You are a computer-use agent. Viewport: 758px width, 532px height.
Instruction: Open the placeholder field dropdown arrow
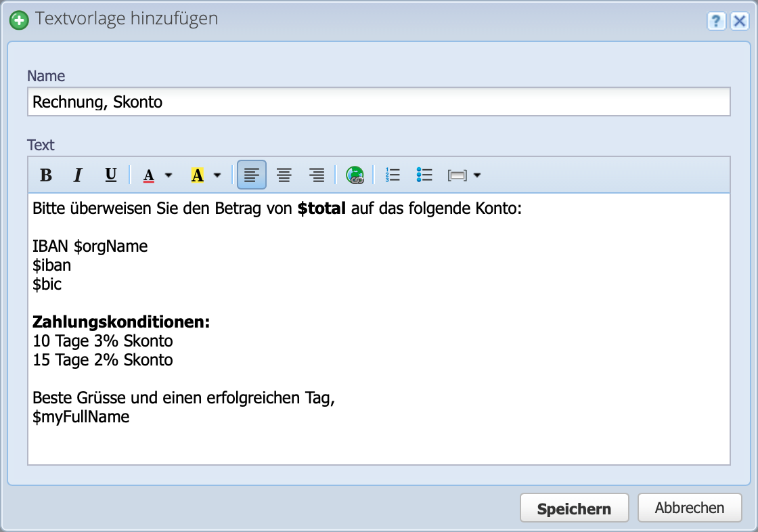click(x=477, y=175)
